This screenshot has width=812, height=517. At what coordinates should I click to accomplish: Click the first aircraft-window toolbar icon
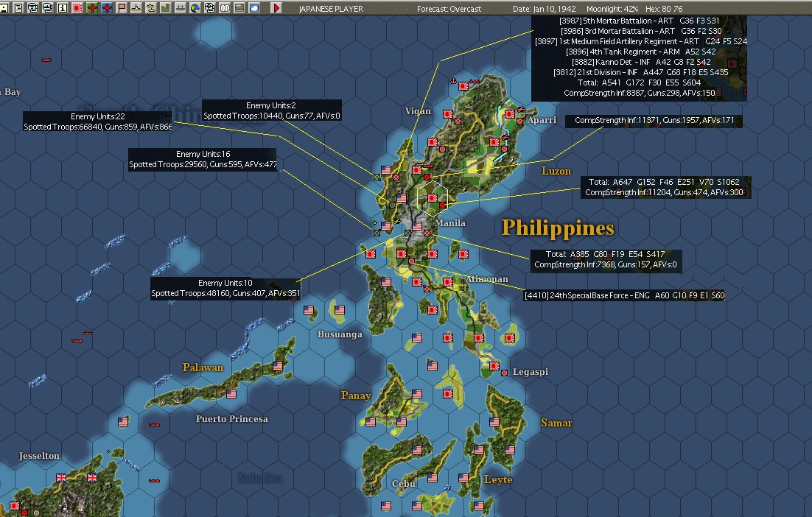coord(32,8)
